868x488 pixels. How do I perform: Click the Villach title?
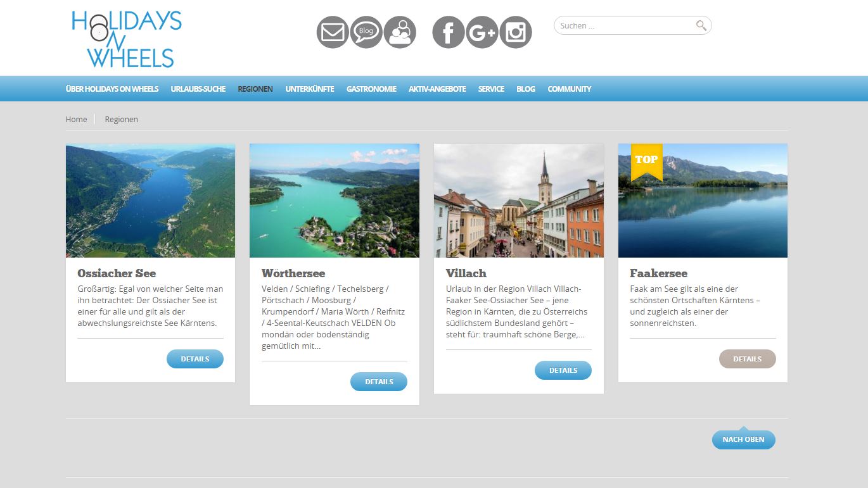[x=466, y=273]
